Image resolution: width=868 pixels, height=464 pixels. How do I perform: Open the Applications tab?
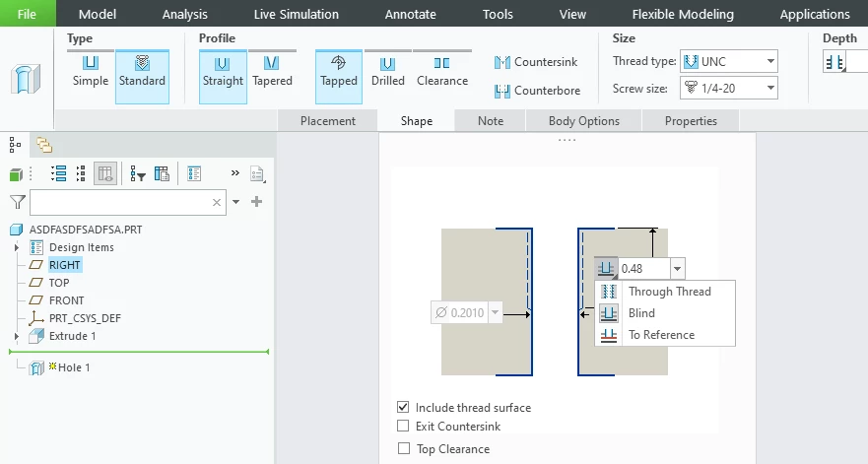(x=814, y=15)
